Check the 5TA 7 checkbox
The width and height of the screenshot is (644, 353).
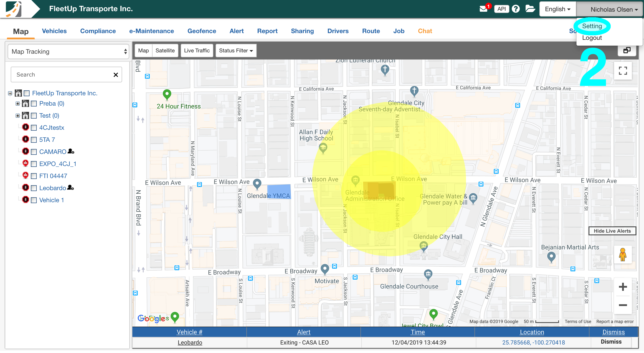(x=34, y=140)
